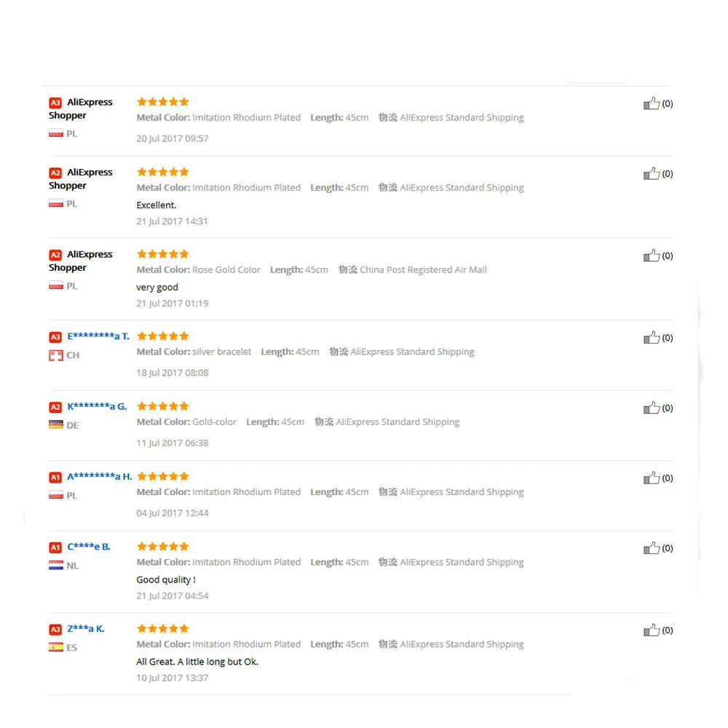
Task: Click the A1 badge beside C****e B.
Action: click(x=55, y=547)
